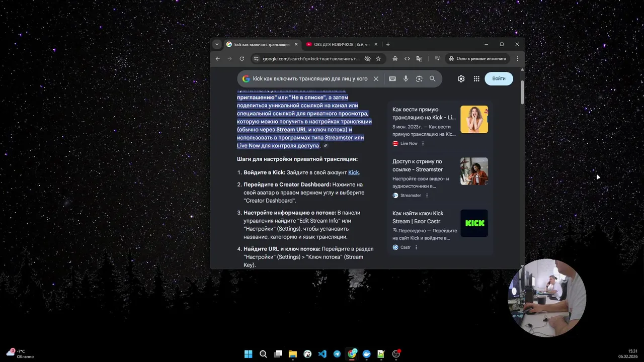Open the Google apps grid

(x=476, y=79)
